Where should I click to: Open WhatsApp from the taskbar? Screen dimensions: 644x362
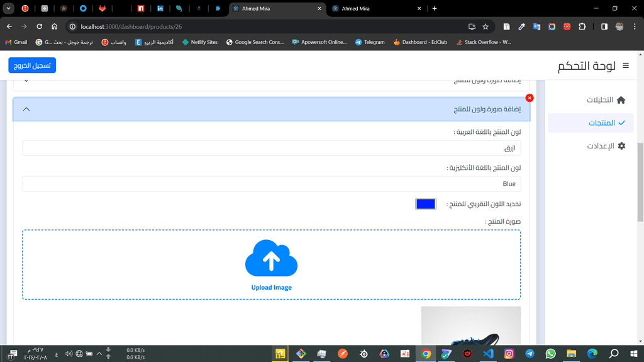click(550, 353)
